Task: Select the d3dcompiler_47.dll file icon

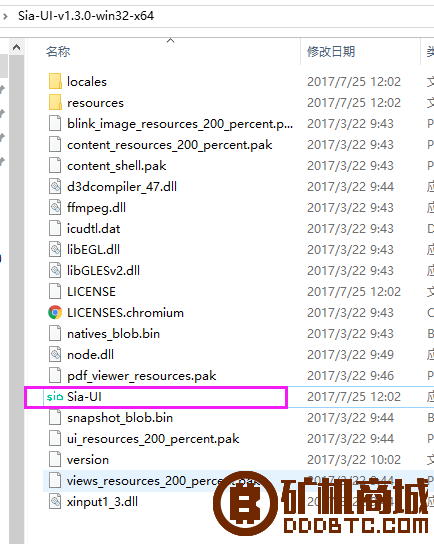Action: coord(55,187)
